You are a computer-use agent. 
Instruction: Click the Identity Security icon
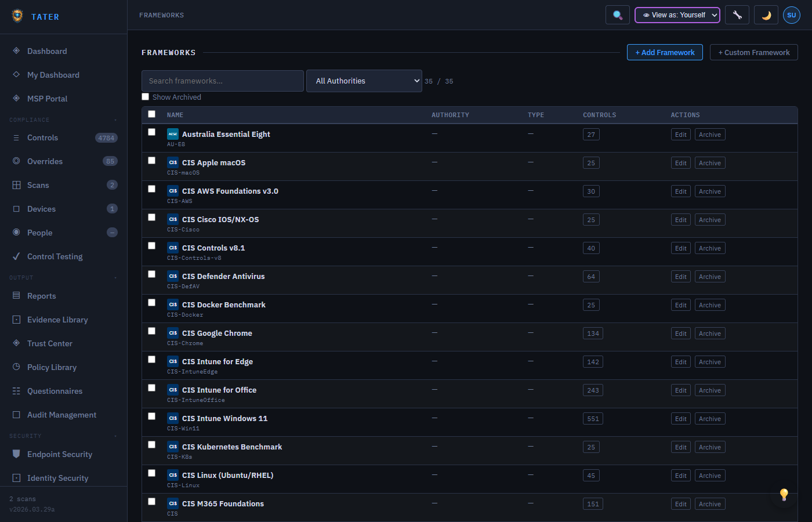(x=16, y=478)
